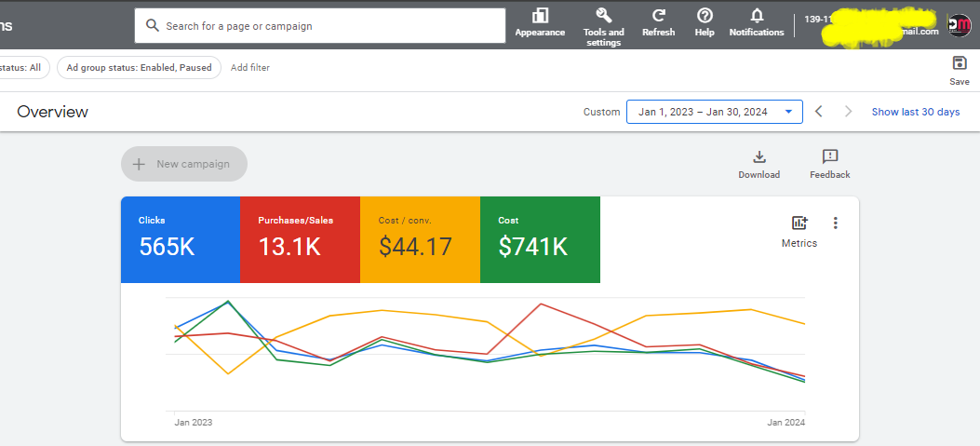Click the Custom date label
This screenshot has width=980, height=446.
(602, 112)
